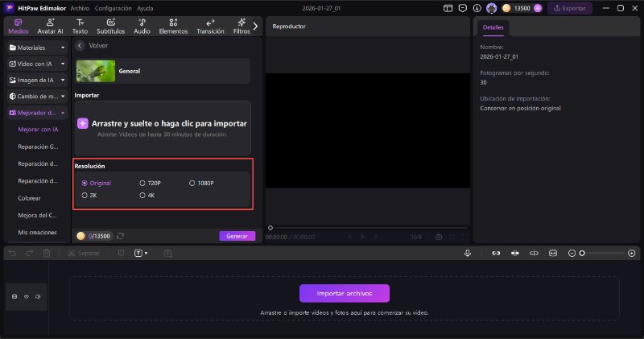Viewport: 644px width, 339px height.
Task: Open Mis creaciones in sidebar
Action: click(37, 233)
